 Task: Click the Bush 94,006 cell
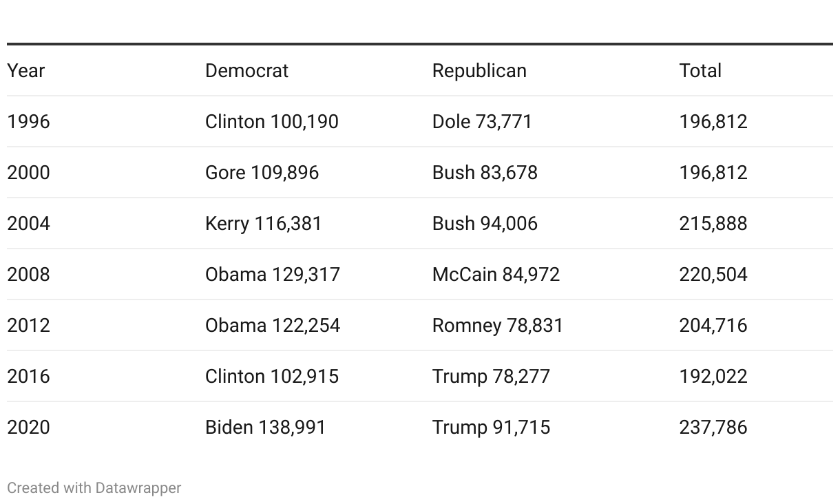485,224
